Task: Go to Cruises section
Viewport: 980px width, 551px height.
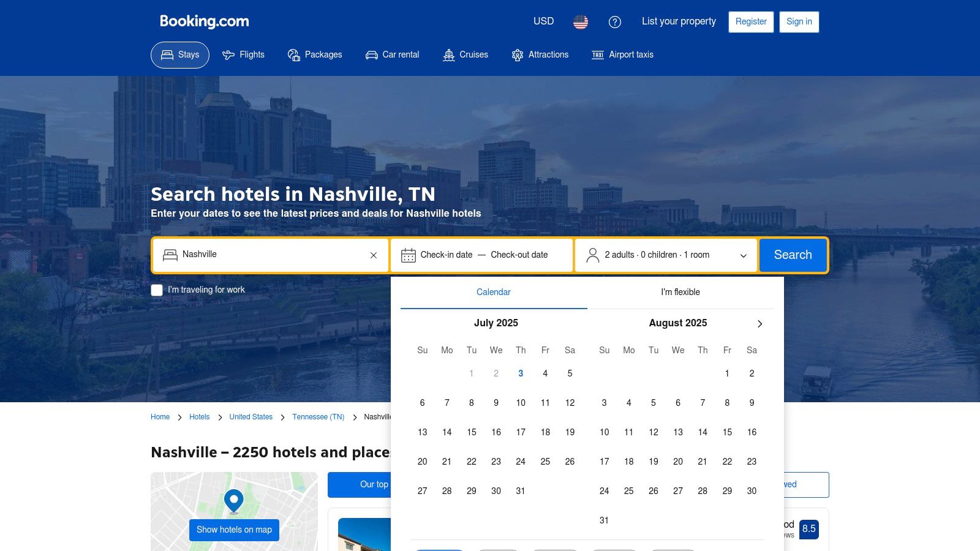Action: 466,55
